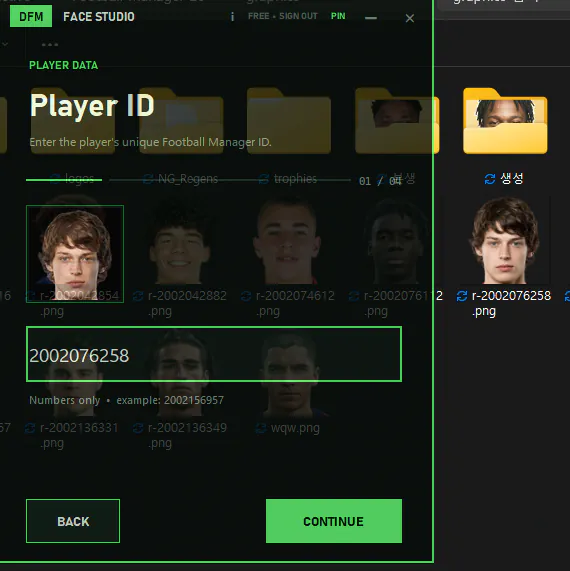Focus the Player ID input field
The width and height of the screenshot is (570, 571).
214,354
